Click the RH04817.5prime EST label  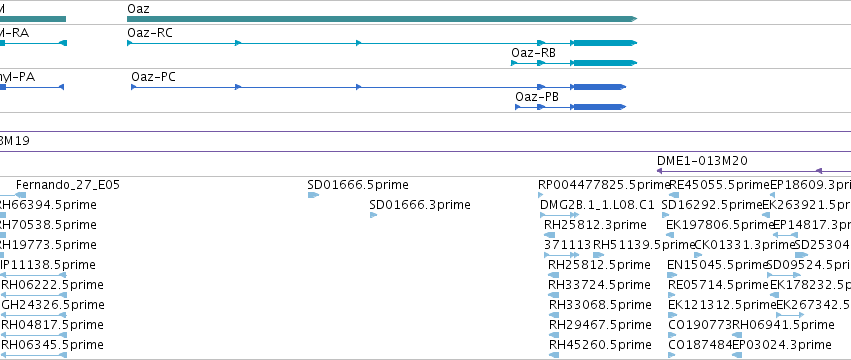[52, 324]
